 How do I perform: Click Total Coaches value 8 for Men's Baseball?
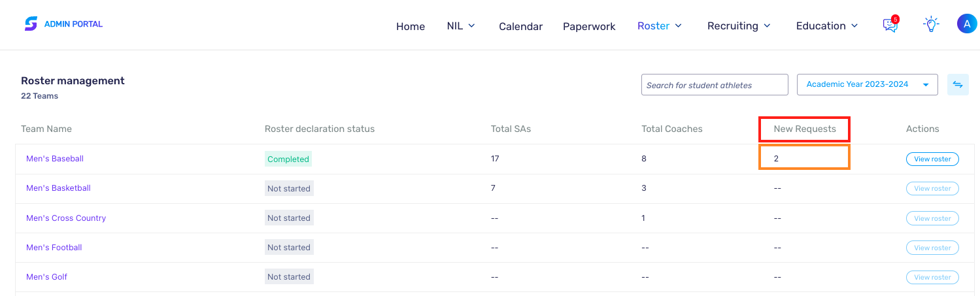[644, 159]
